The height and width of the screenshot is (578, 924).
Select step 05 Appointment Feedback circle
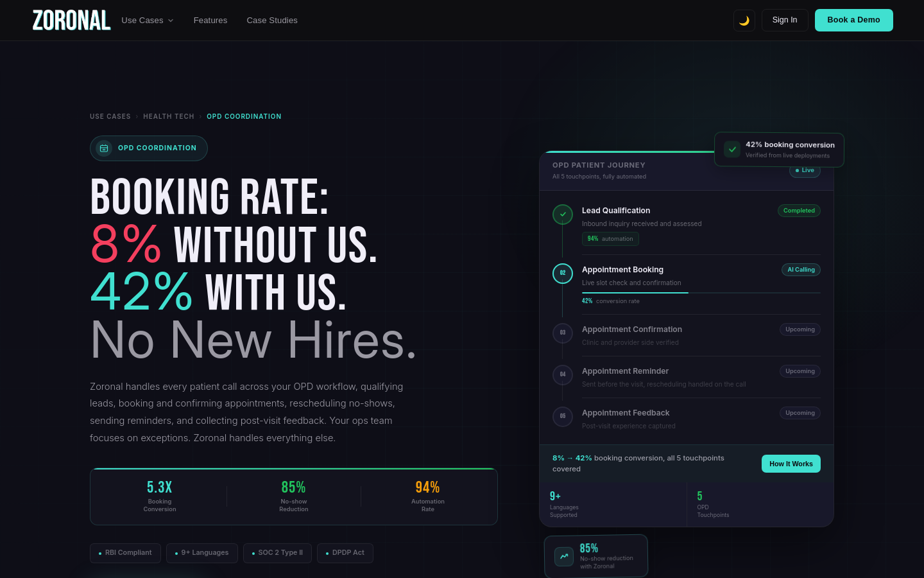point(563,417)
